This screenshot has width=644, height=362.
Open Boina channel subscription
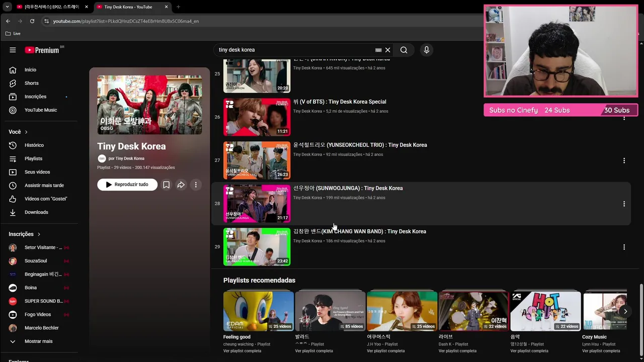click(39, 288)
